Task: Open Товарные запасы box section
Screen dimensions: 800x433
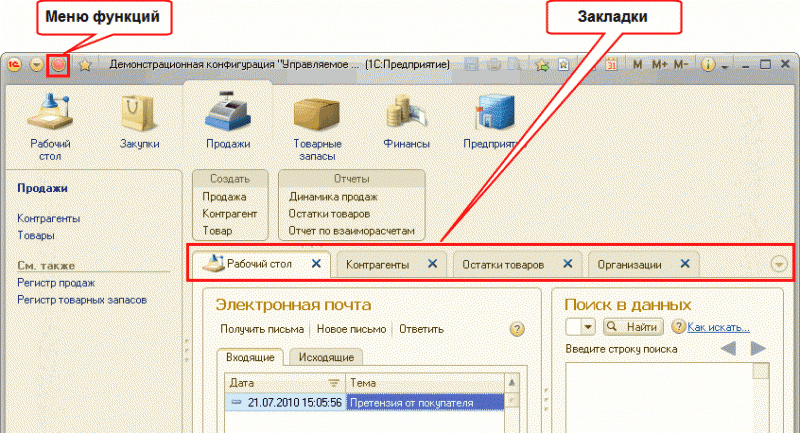Action: point(317,128)
